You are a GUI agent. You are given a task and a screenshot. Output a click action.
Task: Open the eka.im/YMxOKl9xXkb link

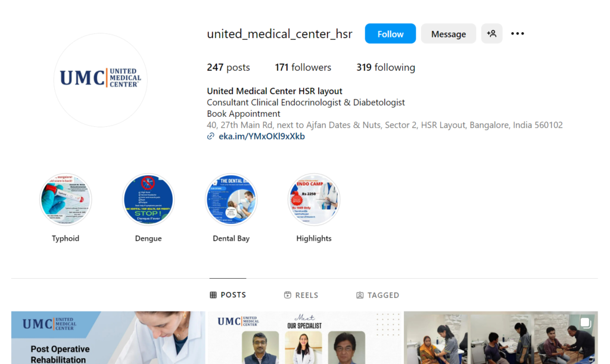point(262,136)
